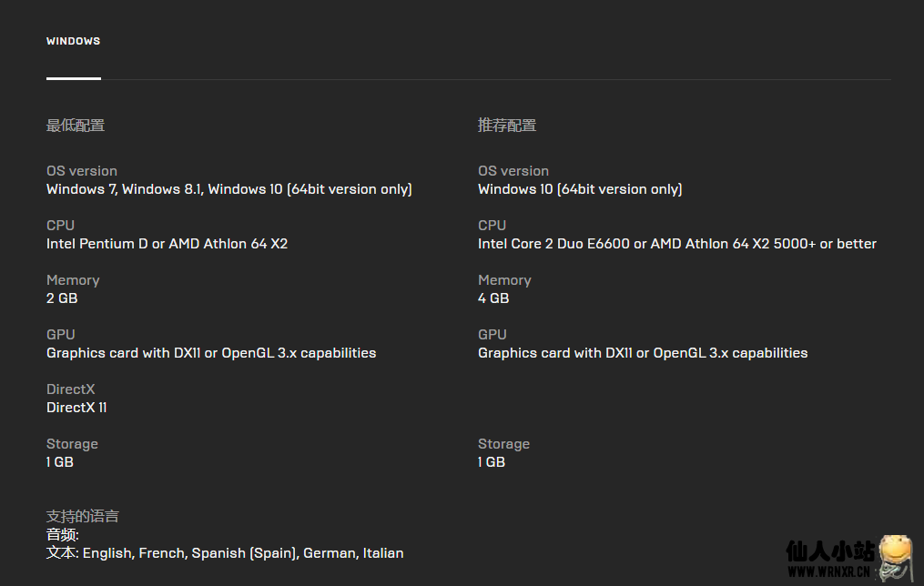
Task: Click the 支持的语言 label
Action: (x=83, y=517)
